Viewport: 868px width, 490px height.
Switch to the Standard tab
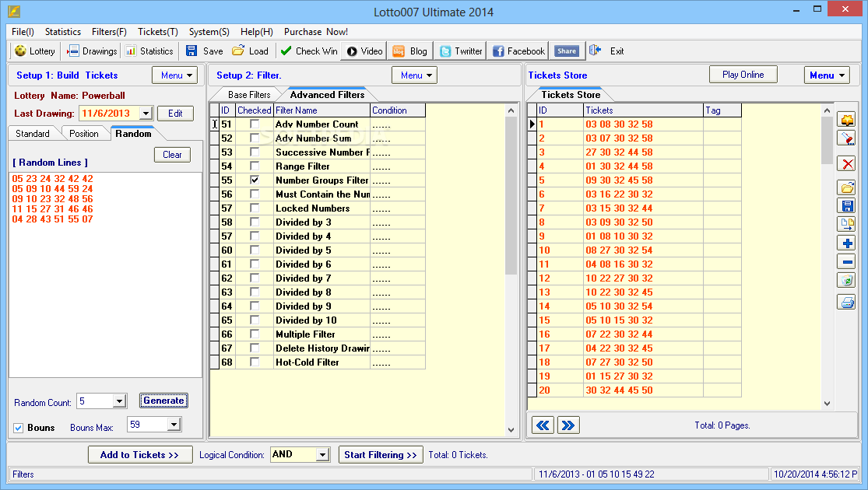coord(32,133)
